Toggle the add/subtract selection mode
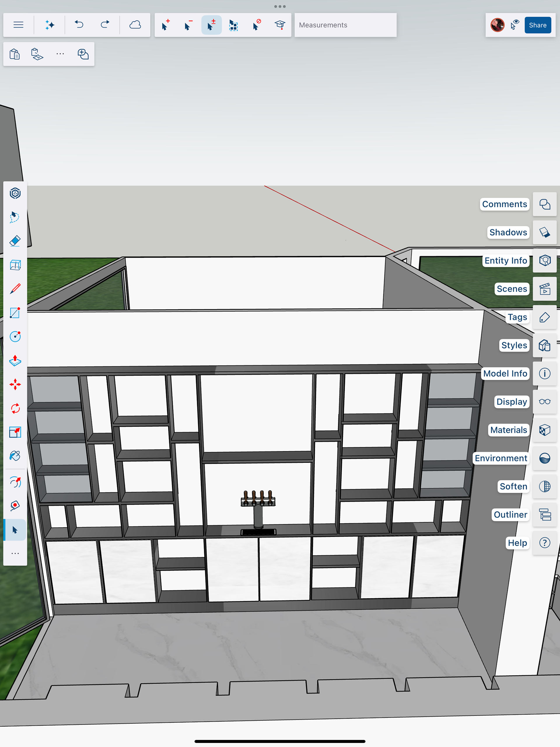 [x=211, y=25]
